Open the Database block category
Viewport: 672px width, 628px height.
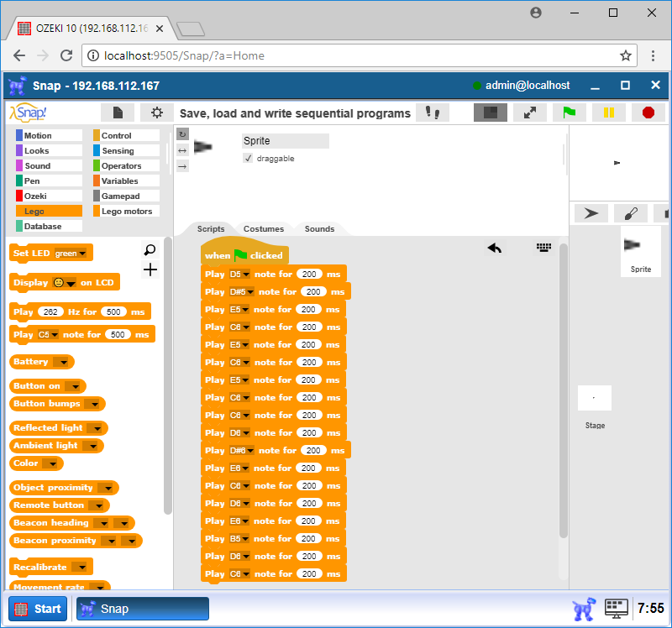click(49, 226)
